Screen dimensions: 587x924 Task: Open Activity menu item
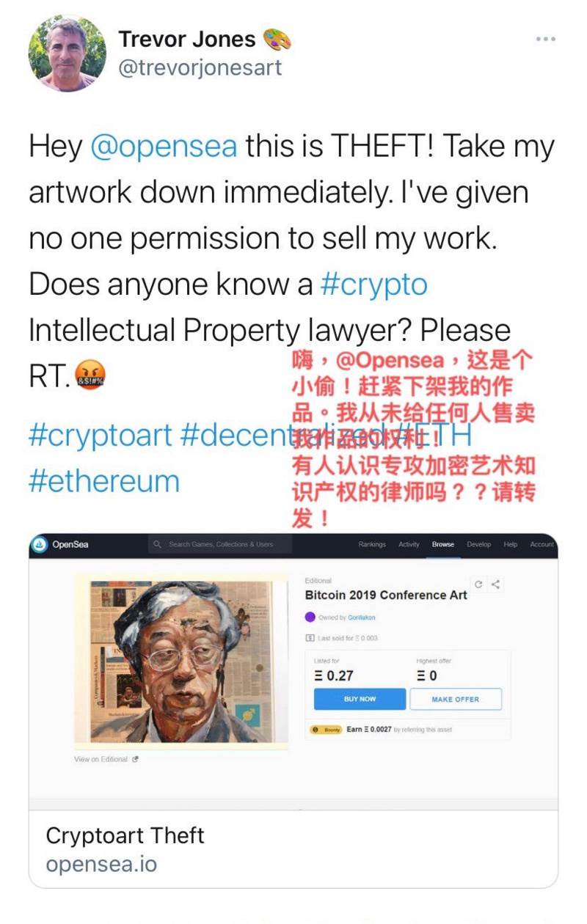click(x=409, y=544)
